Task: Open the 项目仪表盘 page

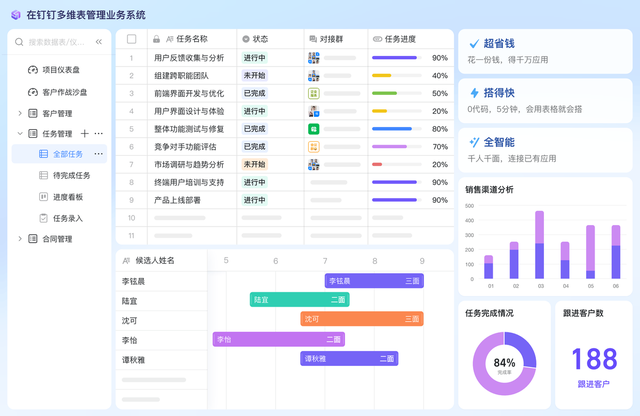Action: [59, 70]
